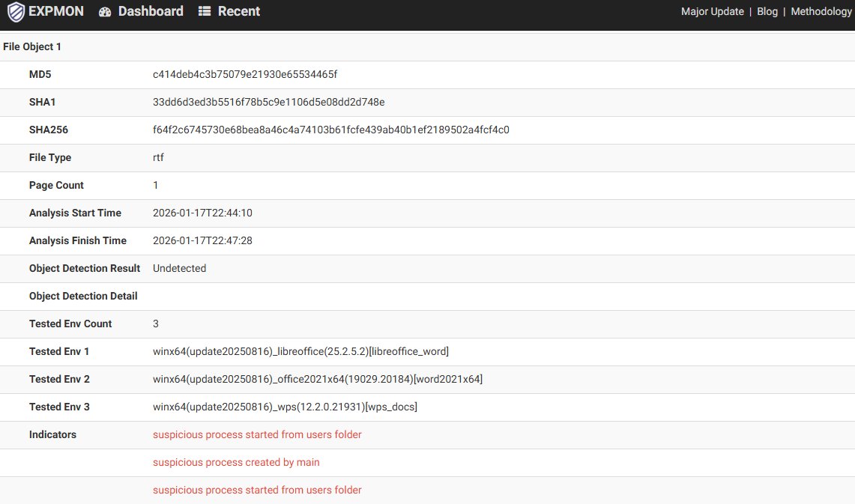This screenshot has width=855, height=504.
Task: Click the Tested Env Count label
Action: tap(70, 324)
